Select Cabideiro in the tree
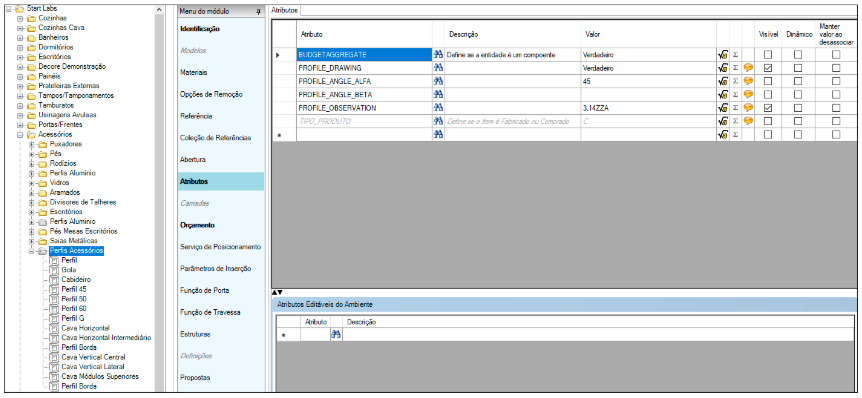The height and width of the screenshot is (398, 862). (76, 279)
